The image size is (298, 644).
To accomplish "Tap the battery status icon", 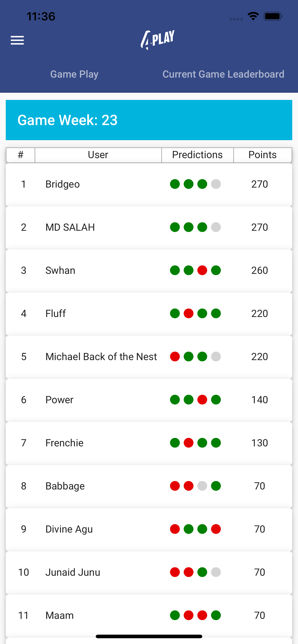I will tap(273, 16).
